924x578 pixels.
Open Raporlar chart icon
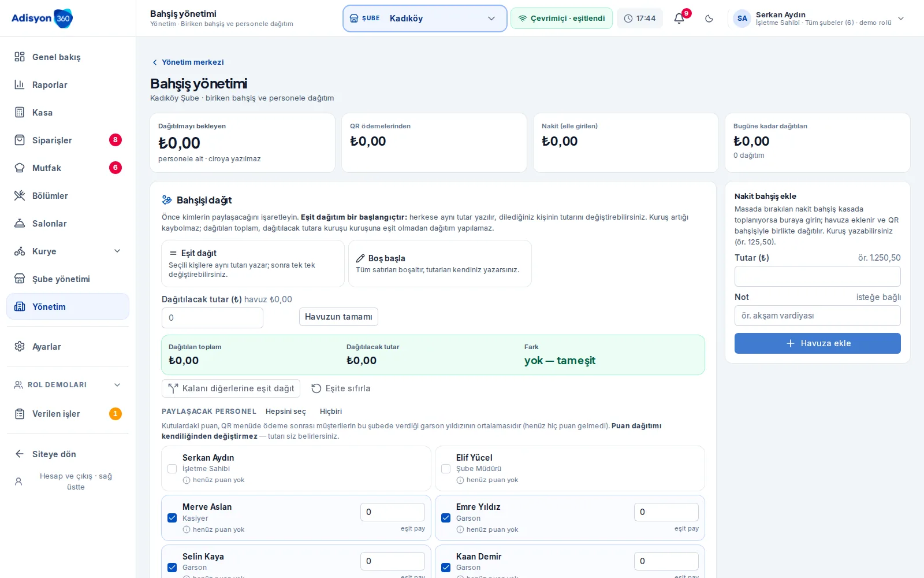(x=20, y=84)
